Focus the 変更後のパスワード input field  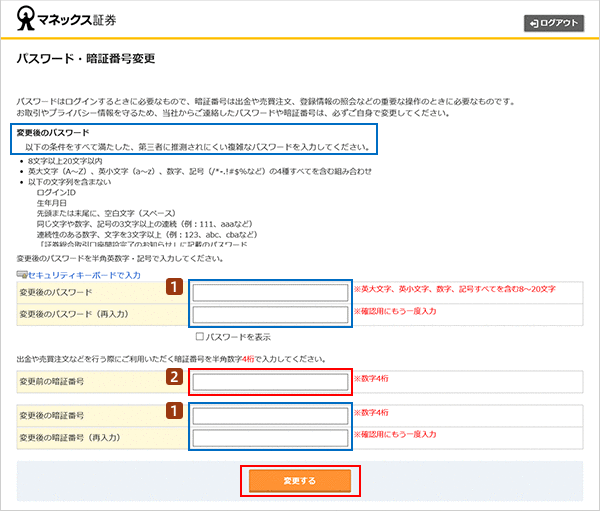(270, 293)
